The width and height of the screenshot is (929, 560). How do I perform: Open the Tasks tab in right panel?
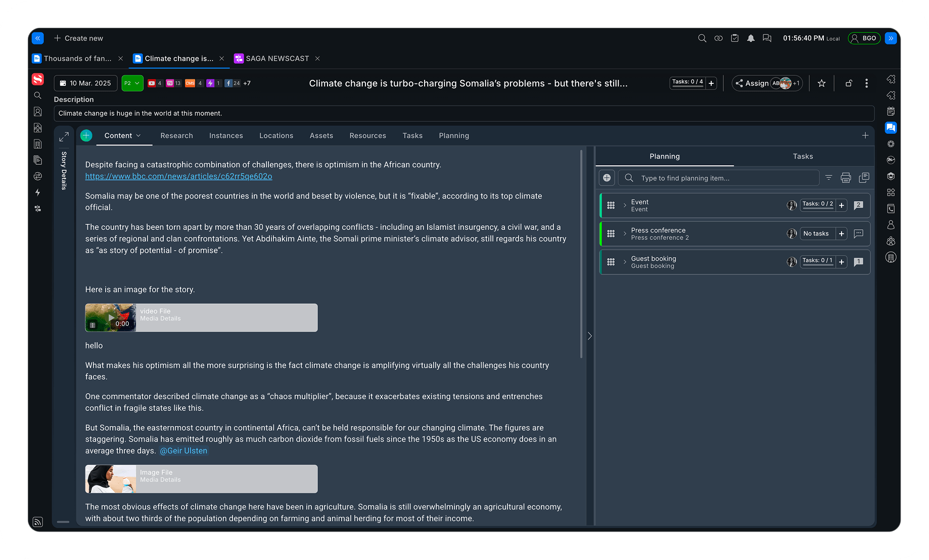pyautogui.click(x=803, y=157)
